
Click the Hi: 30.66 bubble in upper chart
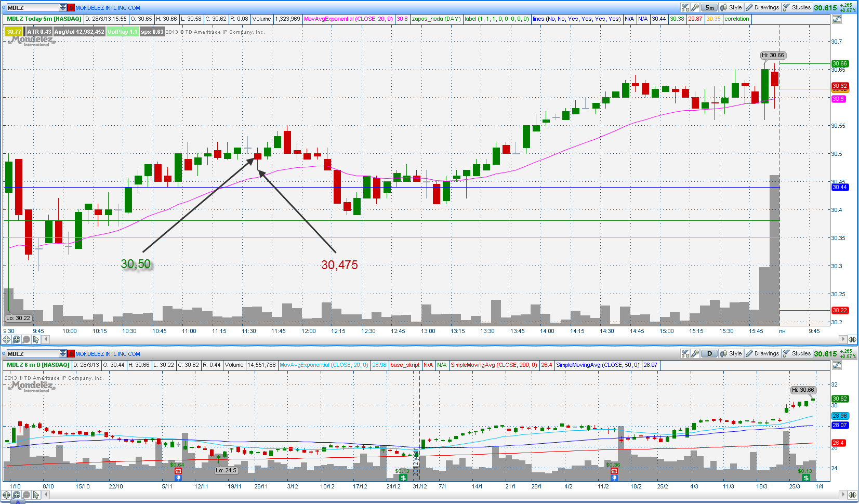click(773, 55)
